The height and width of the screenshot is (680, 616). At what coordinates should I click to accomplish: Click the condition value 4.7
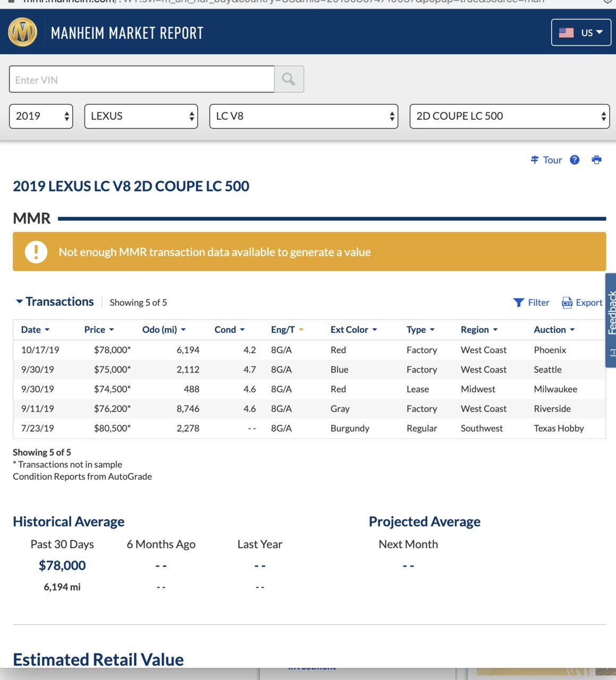(x=249, y=370)
